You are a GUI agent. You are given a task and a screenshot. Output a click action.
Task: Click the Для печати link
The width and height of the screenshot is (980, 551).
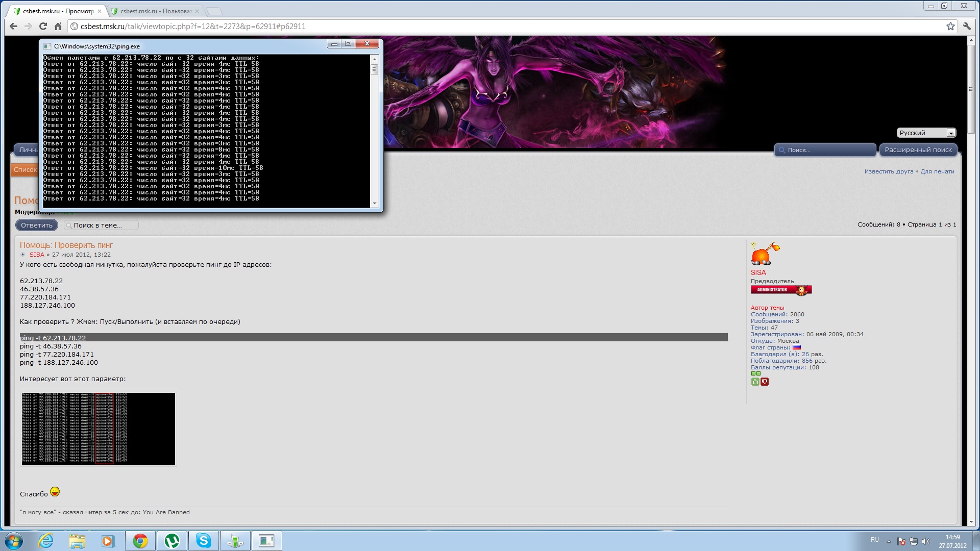click(937, 171)
